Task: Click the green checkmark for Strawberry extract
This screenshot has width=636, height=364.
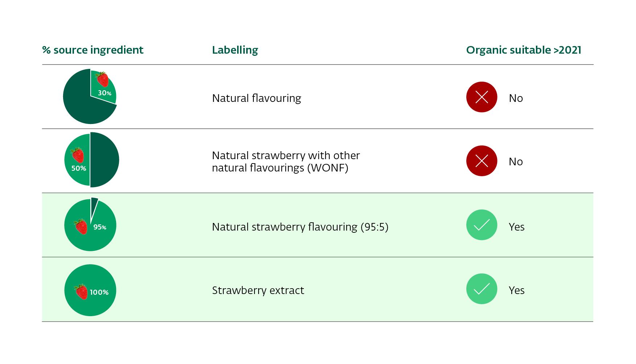Action: pos(481,289)
